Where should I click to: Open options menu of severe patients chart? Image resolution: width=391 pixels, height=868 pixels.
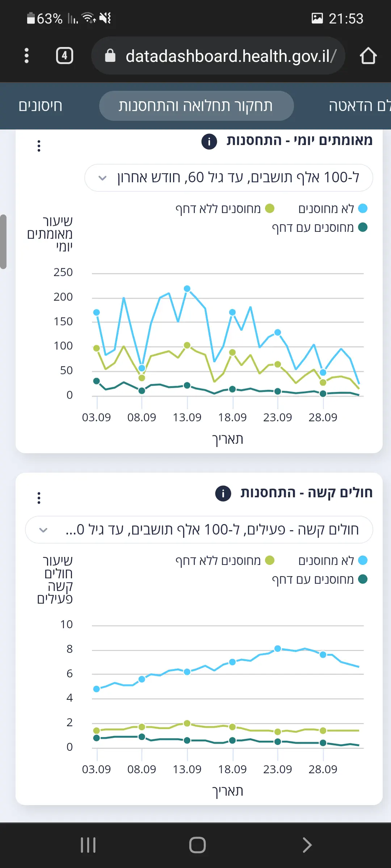point(39,498)
